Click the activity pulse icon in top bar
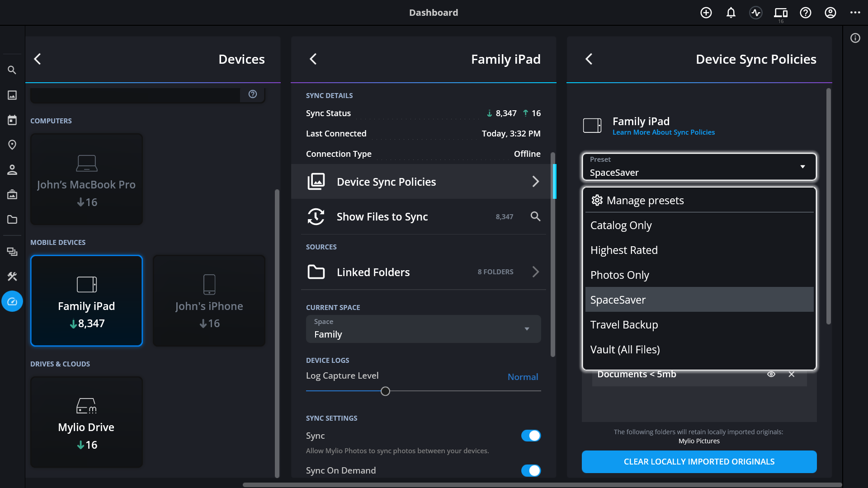The width and height of the screenshot is (868, 488). [756, 13]
